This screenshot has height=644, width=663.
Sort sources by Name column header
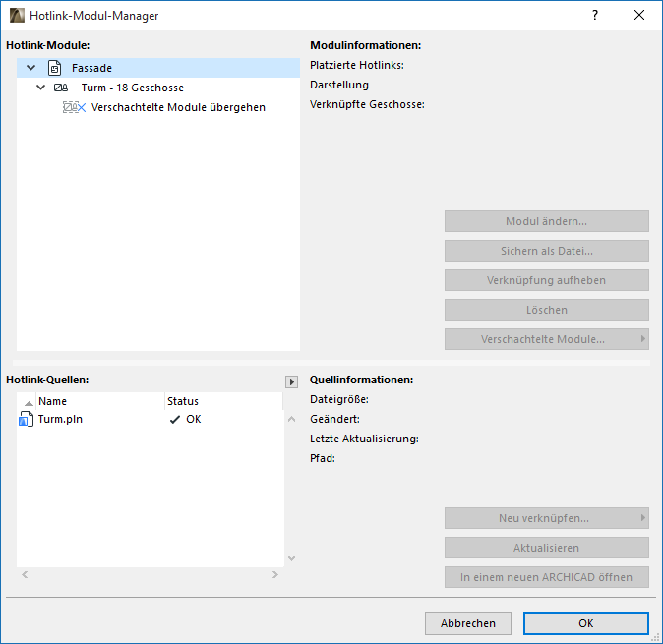click(100, 401)
